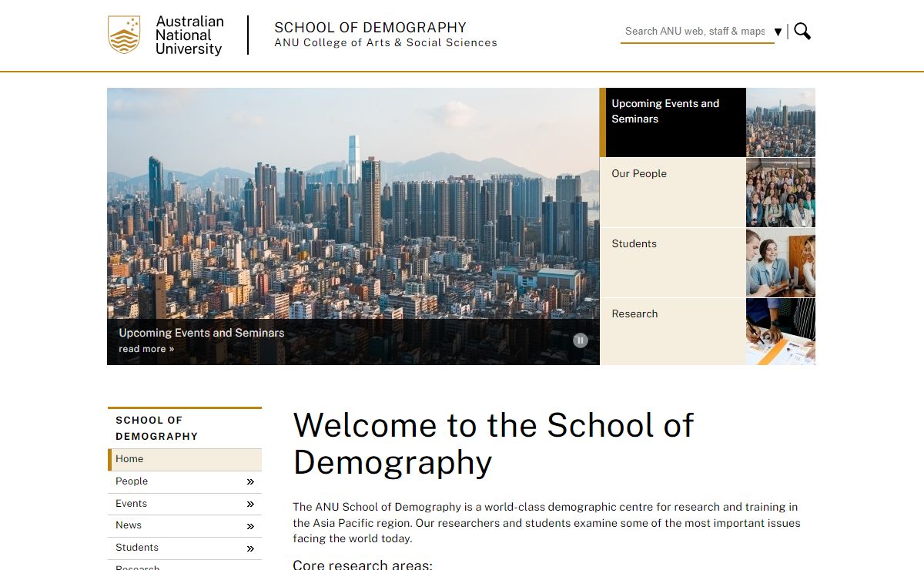The image size is (924, 570).
Task: Open the search scope dropdown arrow
Action: pos(778,32)
